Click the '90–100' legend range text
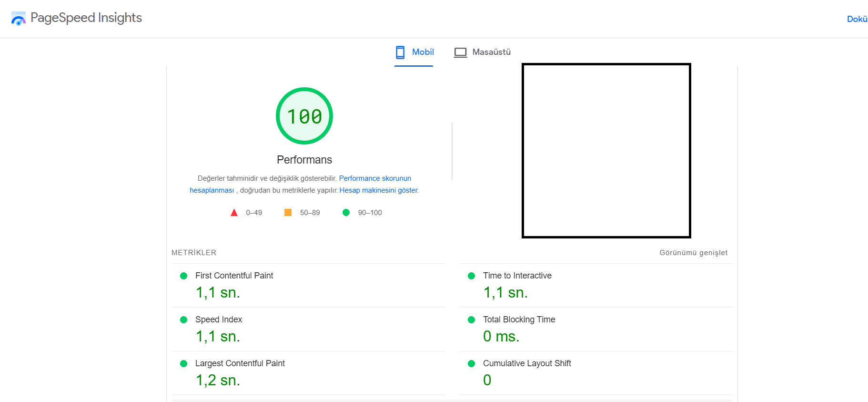Image resolution: width=868 pixels, height=402 pixels. [370, 213]
